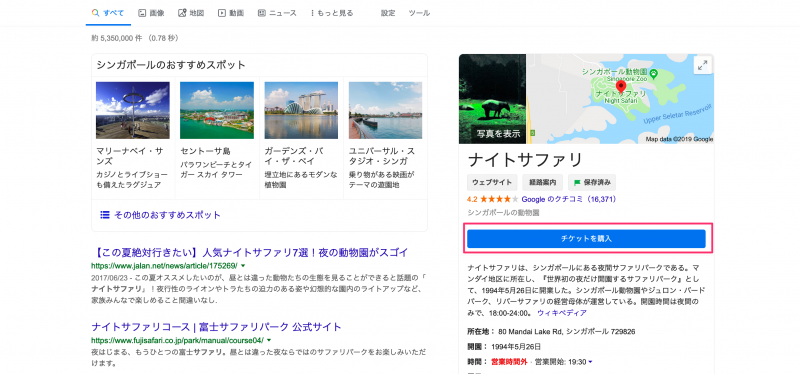Open the ニュース news tab
This screenshot has height=374, width=800.
277,13
